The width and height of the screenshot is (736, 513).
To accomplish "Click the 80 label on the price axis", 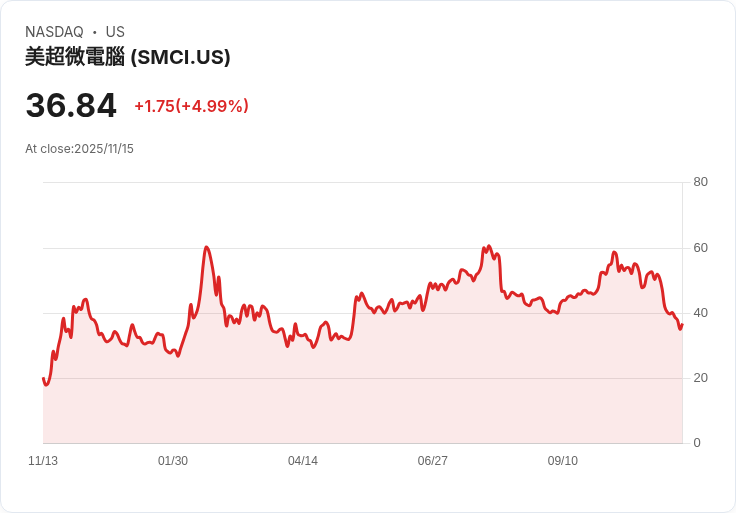I will coord(701,182).
